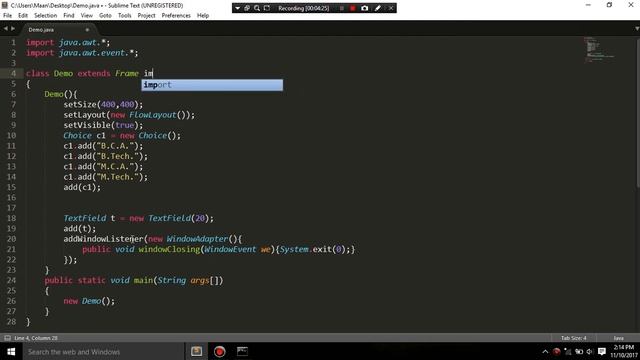Open the red recorder taskbar icon

pos(220,351)
